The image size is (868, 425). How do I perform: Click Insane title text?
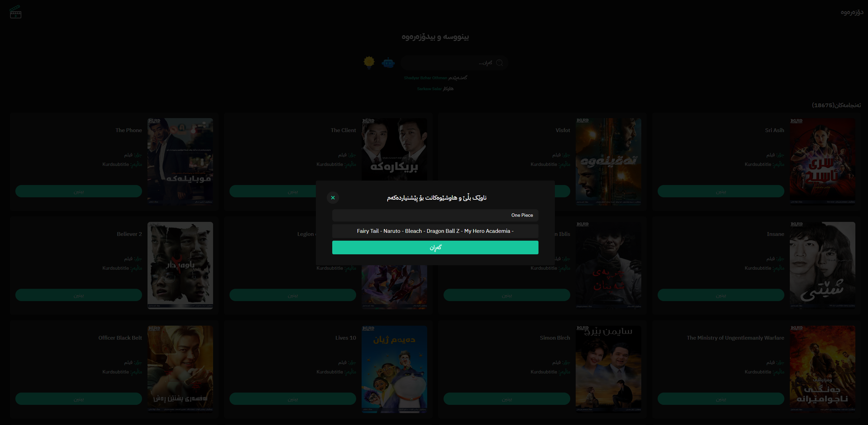tap(775, 234)
